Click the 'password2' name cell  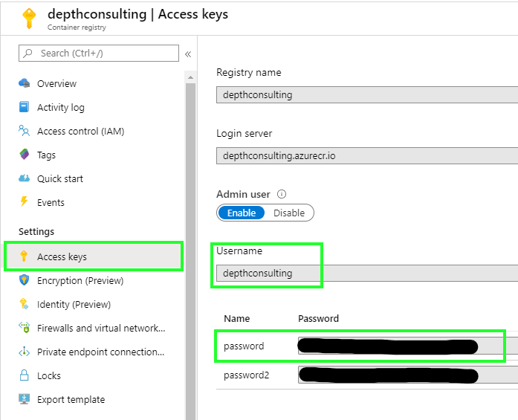click(x=247, y=375)
